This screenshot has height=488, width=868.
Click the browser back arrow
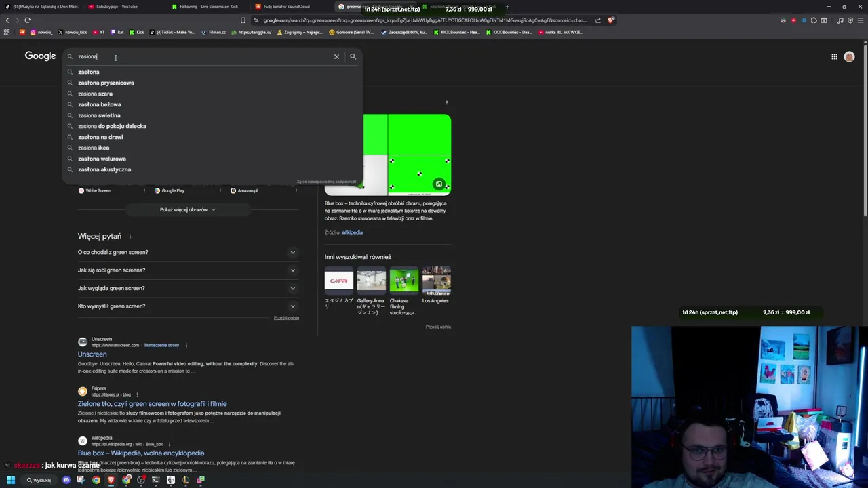[7, 20]
